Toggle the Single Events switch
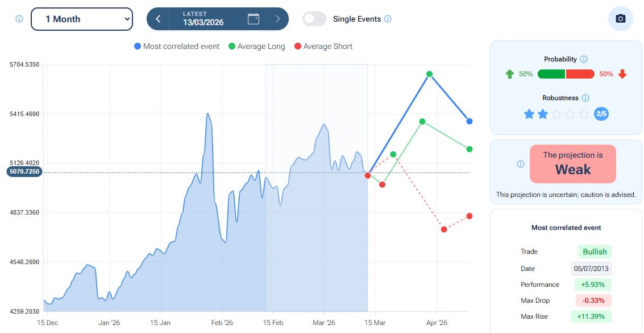644x333 pixels. click(x=314, y=19)
